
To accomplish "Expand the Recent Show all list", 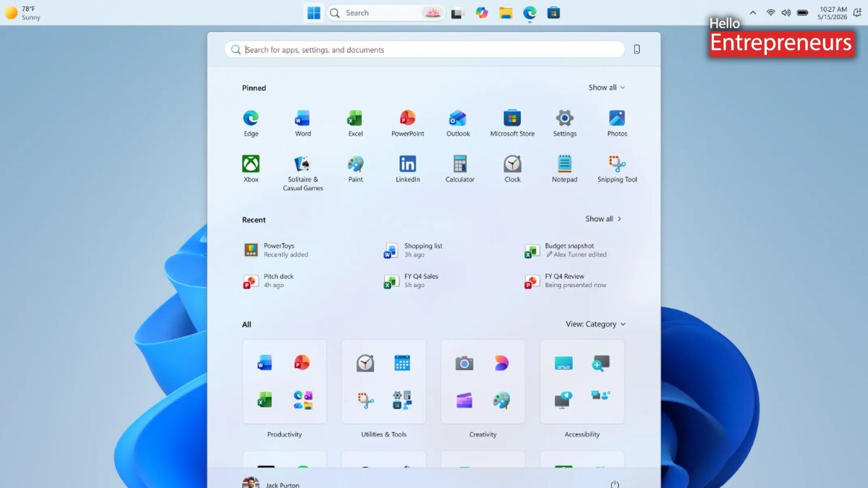I will [603, 219].
